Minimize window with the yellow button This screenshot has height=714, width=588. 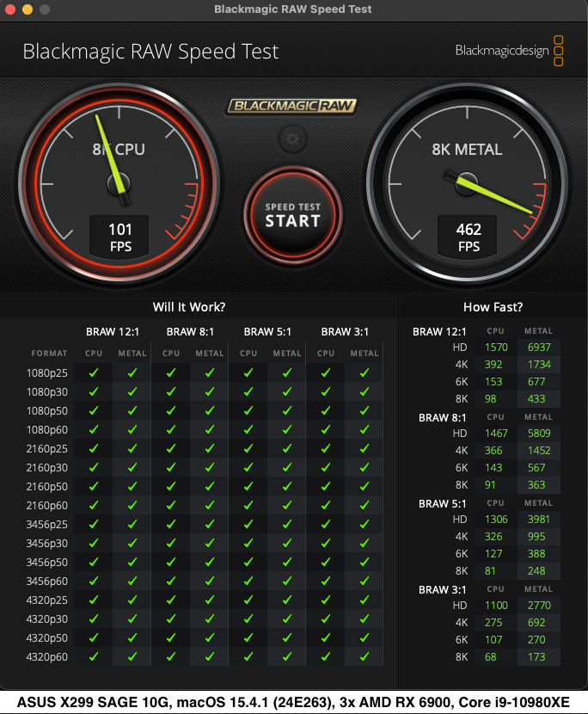(28, 9)
